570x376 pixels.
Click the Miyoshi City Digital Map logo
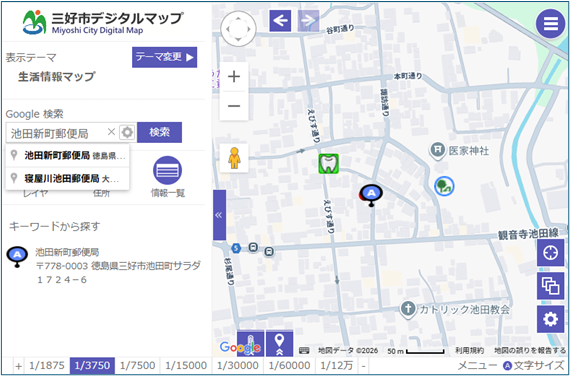102,22
